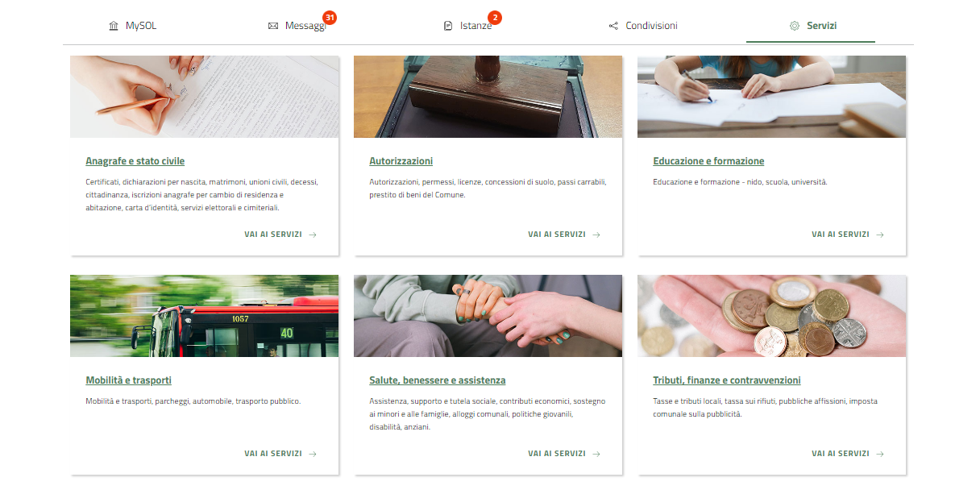Open the Anagrafe e stato civile link
Screen dimensions: 980x490
pos(135,161)
